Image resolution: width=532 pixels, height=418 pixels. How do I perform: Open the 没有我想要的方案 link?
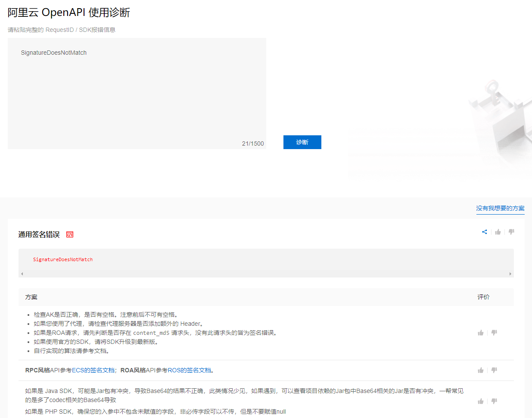click(x=500, y=208)
